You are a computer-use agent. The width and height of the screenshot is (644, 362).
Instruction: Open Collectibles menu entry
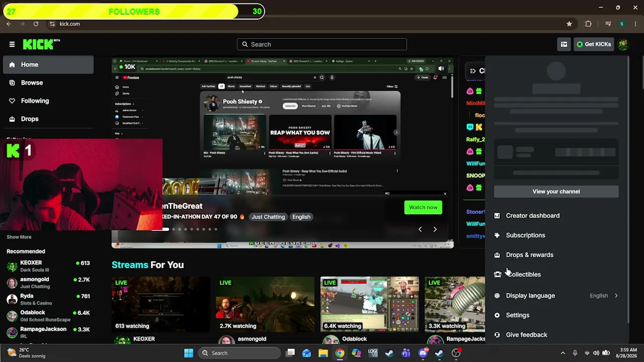pos(556,275)
